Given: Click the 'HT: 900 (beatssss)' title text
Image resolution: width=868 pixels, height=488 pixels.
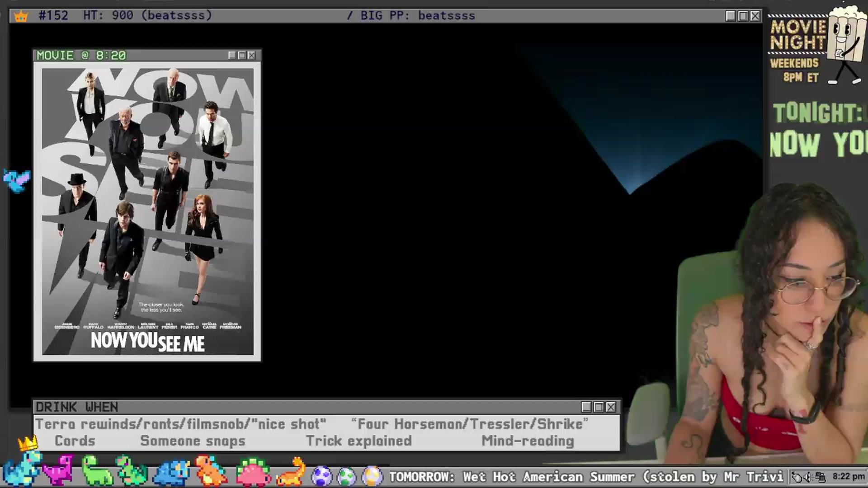Looking at the screenshot, I should [x=147, y=15].
